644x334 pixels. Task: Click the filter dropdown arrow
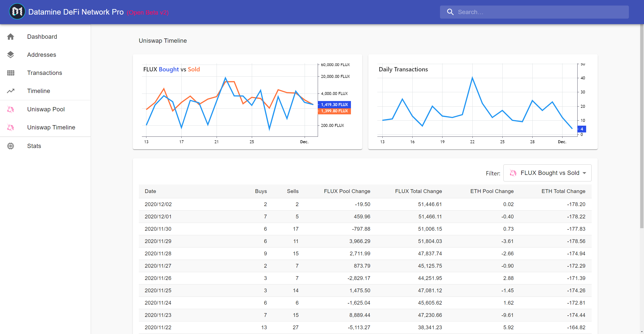[584, 173]
